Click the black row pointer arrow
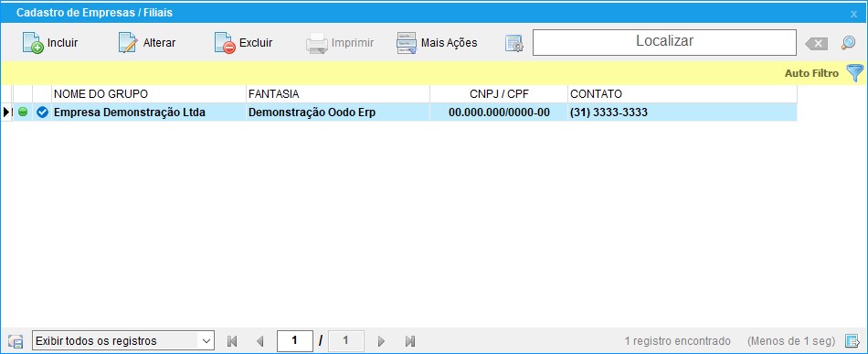Screen dimensions: 868x354 (x=6, y=112)
